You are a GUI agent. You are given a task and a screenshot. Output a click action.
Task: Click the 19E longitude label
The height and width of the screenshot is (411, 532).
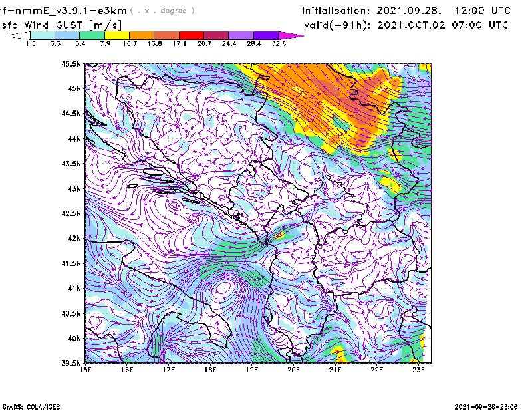252,370
